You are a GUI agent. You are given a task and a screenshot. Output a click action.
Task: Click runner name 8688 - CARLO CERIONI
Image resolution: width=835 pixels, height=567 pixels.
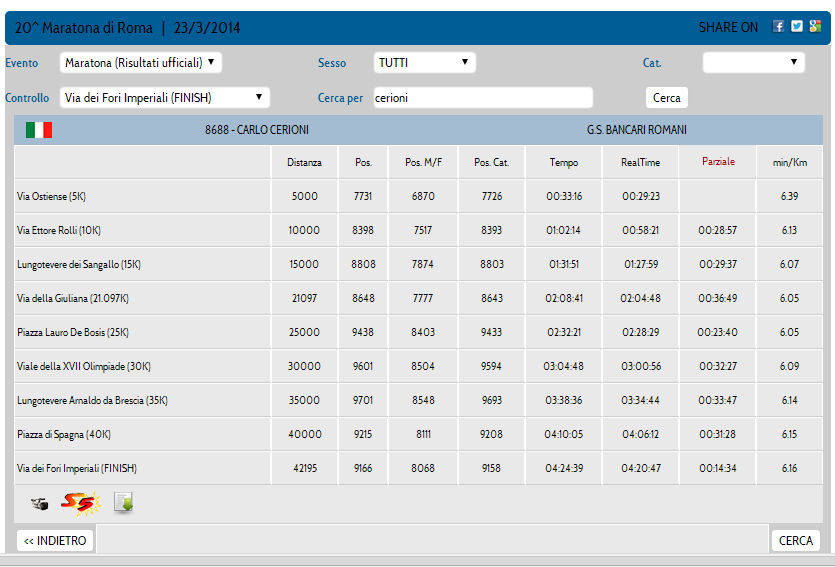(257, 130)
